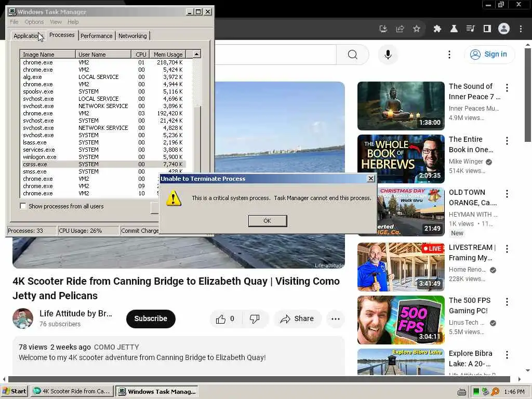Open The Sound of Inner Peace thumbnail

tap(401, 106)
